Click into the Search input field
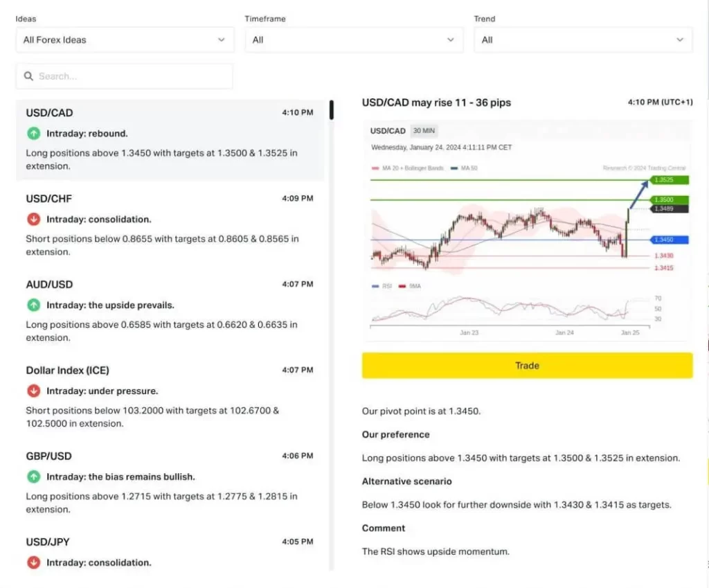 pyautogui.click(x=132, y=76)
